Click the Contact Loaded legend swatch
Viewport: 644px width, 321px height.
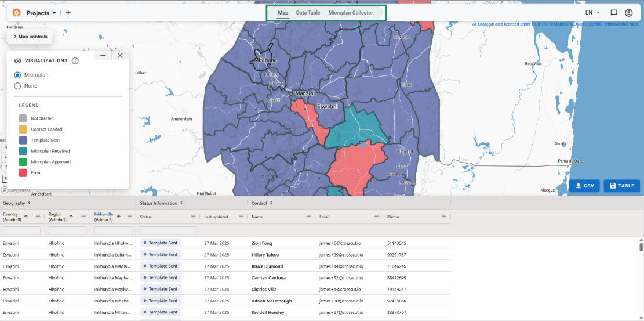click(23, 129)
